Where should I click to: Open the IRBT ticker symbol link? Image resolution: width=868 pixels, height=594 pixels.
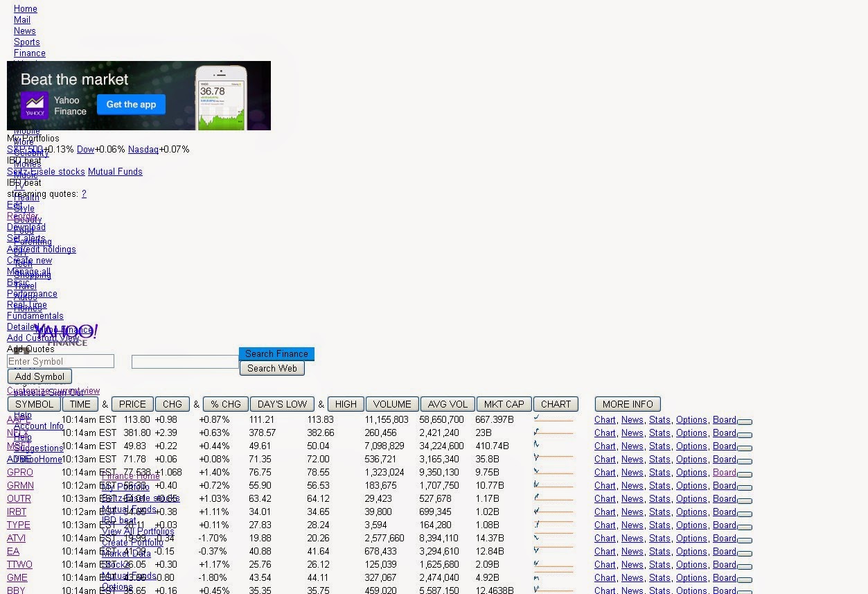pyautogui.click(x=17, y=512)
